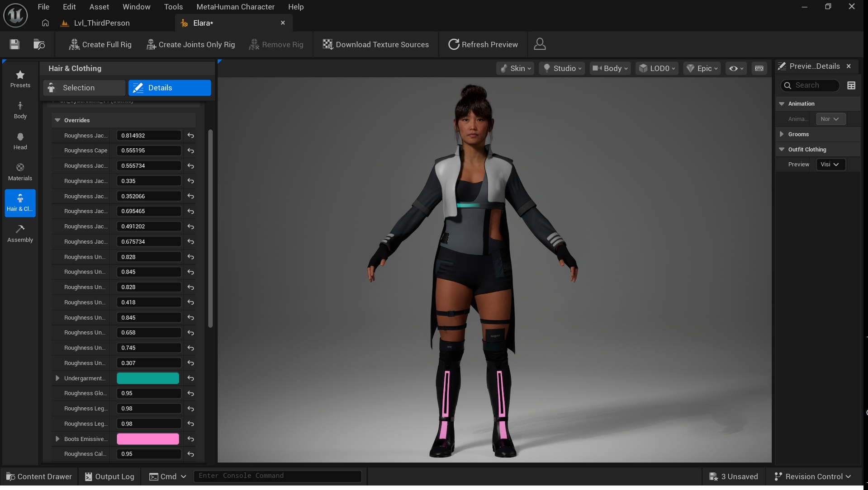Viewport: 868px width, 490px height.
Task: Click the Roughness Cape value field
Action: [x=149, y=151]
